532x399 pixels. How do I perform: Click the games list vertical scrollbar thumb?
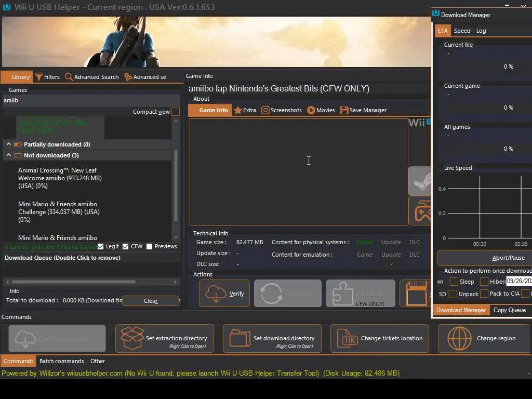176,185
